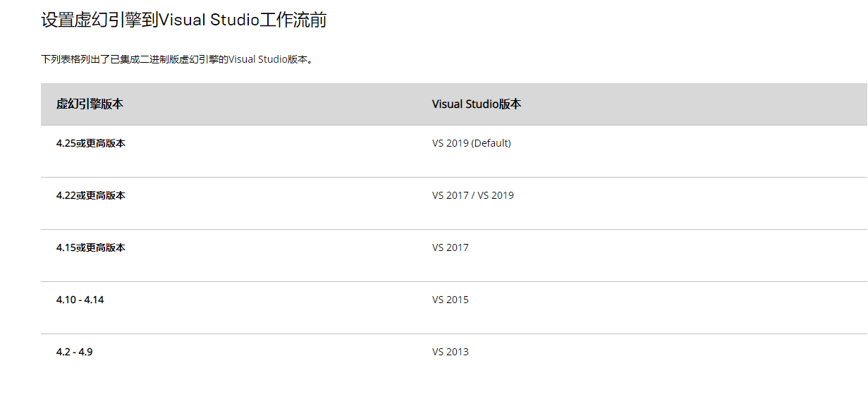
Task: Select the 4.10 - 4.14 version cell
Action: [x=80, y=300]
